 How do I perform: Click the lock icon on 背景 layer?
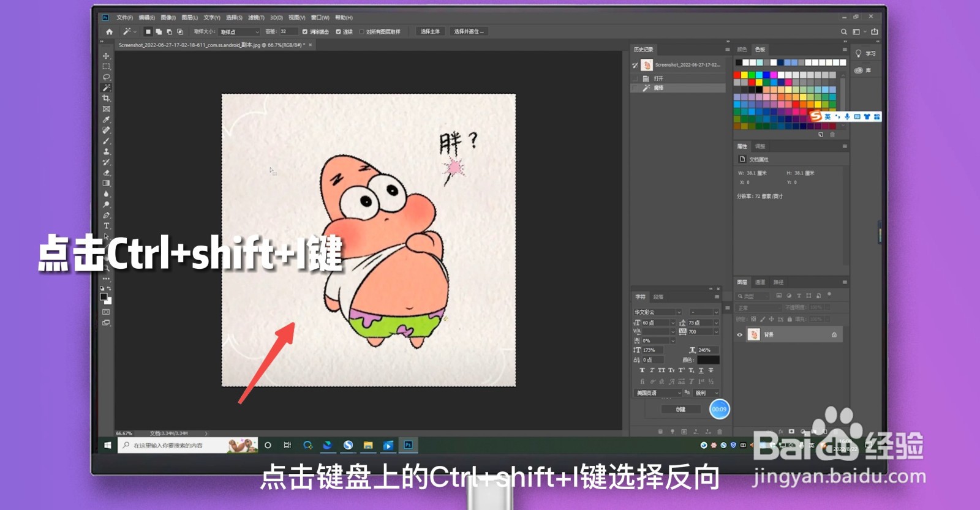point(834,334)
